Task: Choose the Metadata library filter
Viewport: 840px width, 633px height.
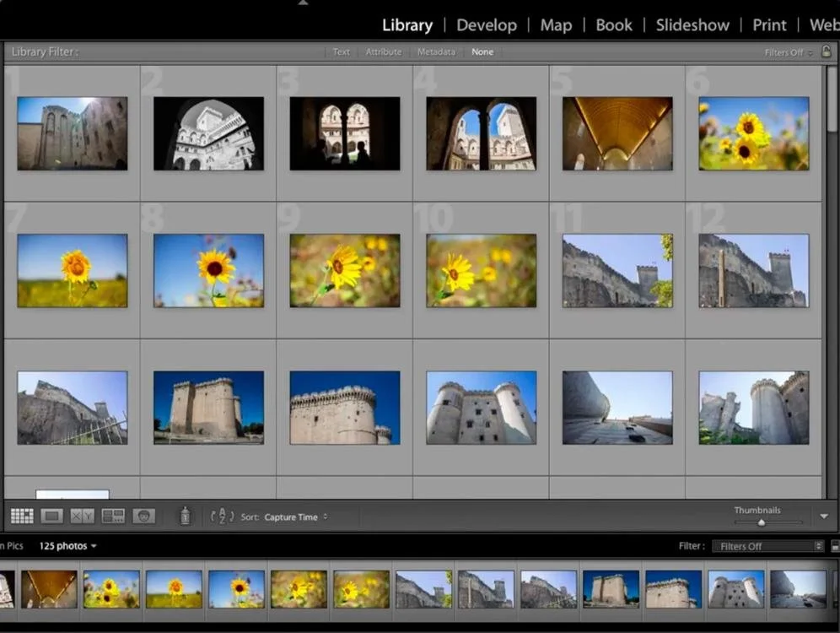Action: [436, 52]
